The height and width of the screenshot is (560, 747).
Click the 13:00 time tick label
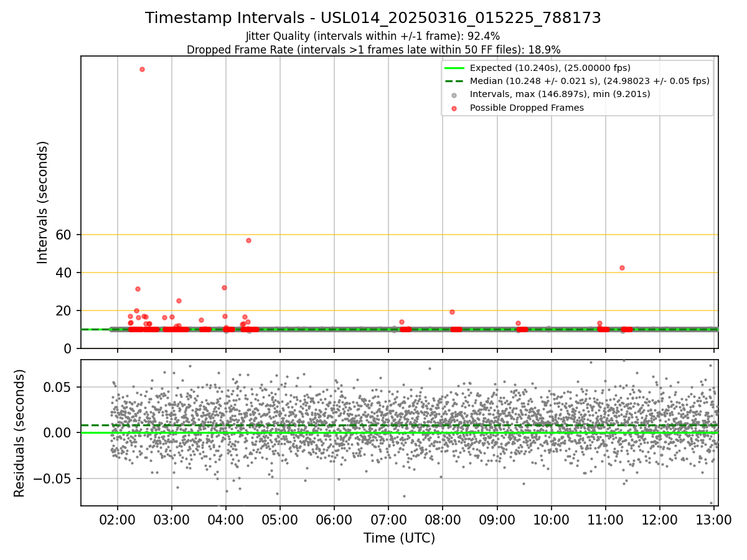[x=713, y=519]
